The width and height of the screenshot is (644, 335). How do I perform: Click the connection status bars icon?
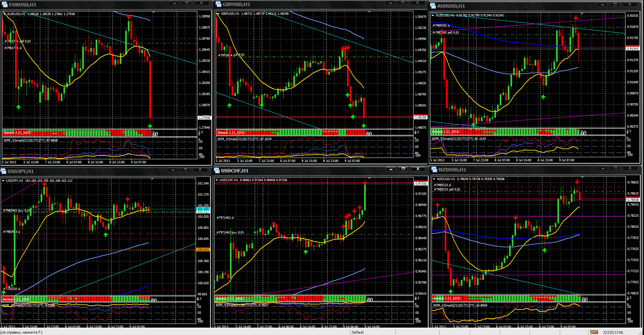tap(594, 332)
